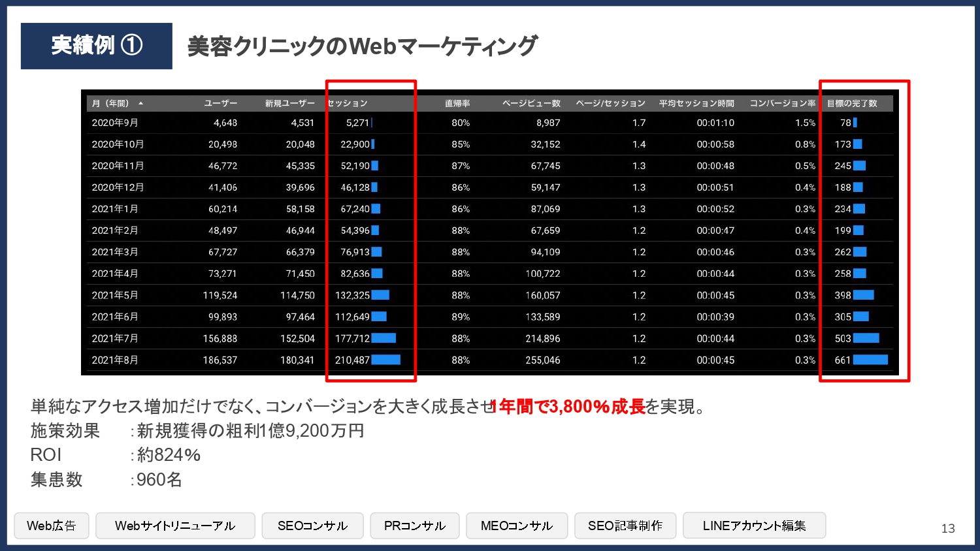Click the pageview value 8,987
Image resolution: width=980 pixels, height=551 pixels.
coord(549,123)
